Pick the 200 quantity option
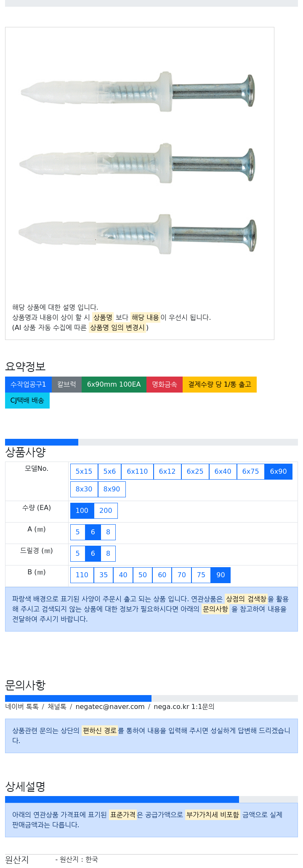Image resolution: width=303 pixels, height=868 pixels. coord(106,511)
